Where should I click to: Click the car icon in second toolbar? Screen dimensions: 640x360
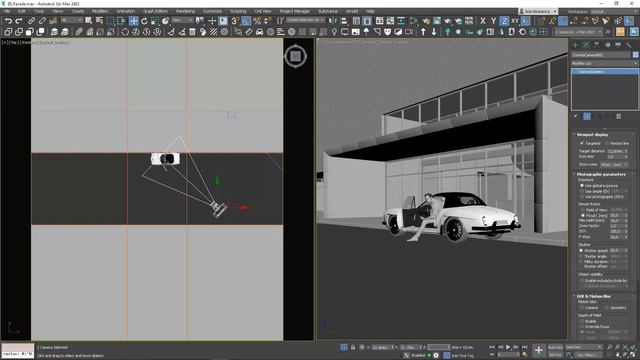(260, 31)
